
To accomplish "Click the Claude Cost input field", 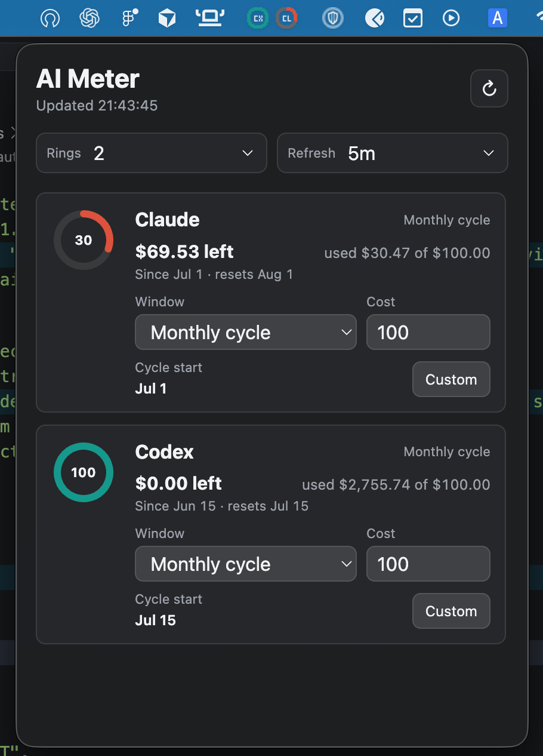I will [x=428, y=332].
